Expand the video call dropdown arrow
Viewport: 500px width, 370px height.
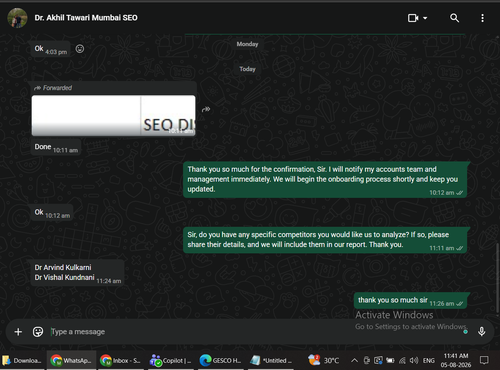click(x=425, y=18)
